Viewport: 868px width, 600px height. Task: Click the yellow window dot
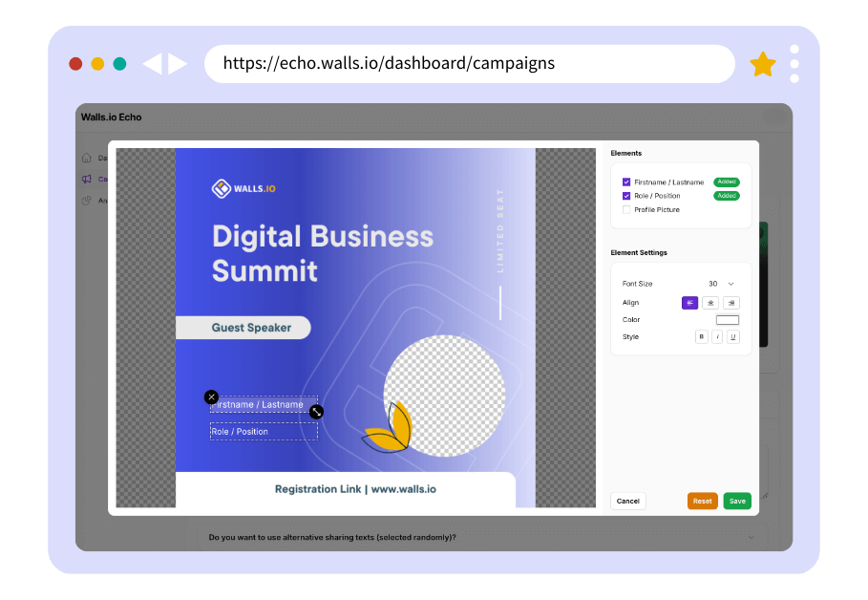(x=97, y=64)
